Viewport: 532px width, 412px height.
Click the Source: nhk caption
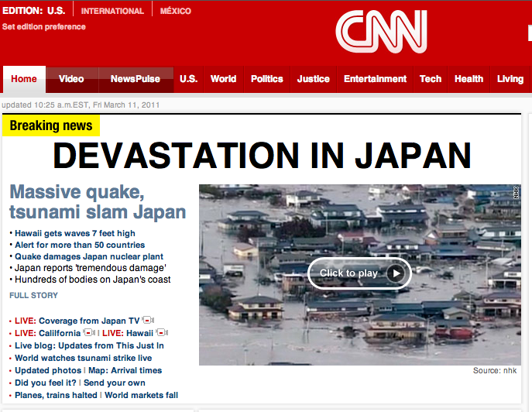tap(495, 371)
